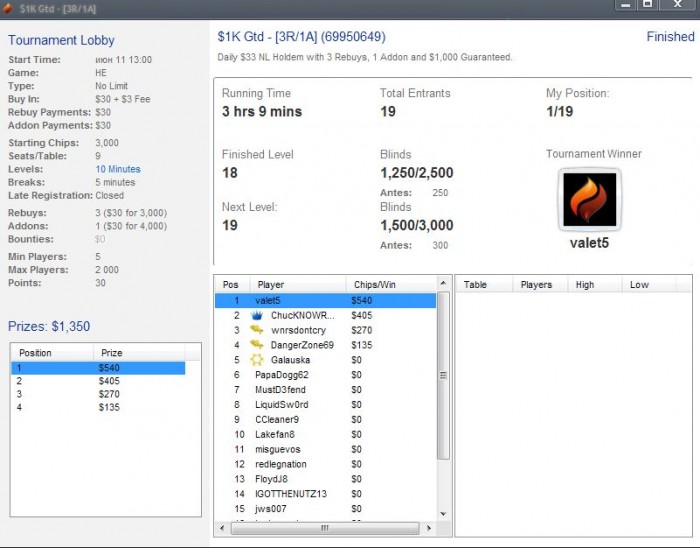Select the wnrsdontcry player row
Screen dimensions: 700x548
[325, 330]
